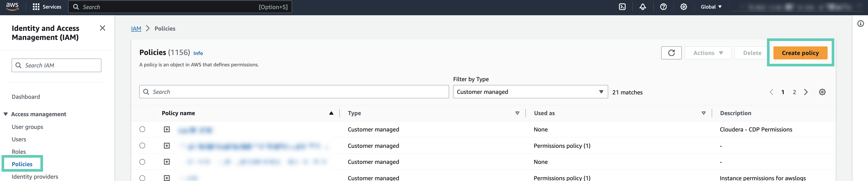
Task: Open AWS CloudShell icon in top bar
Action: click(x=622, y=7)
